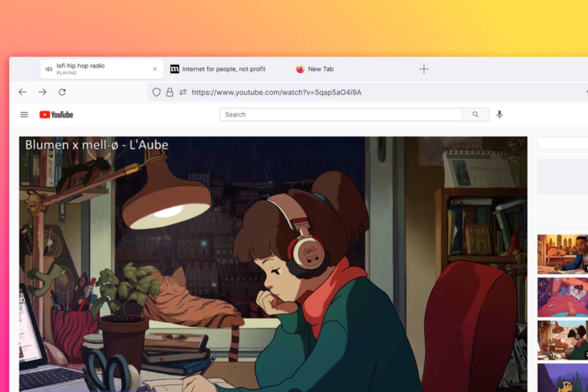The image size is (588, 392).
Task: Go to YouTube home via logo
Action: point(56,115)
